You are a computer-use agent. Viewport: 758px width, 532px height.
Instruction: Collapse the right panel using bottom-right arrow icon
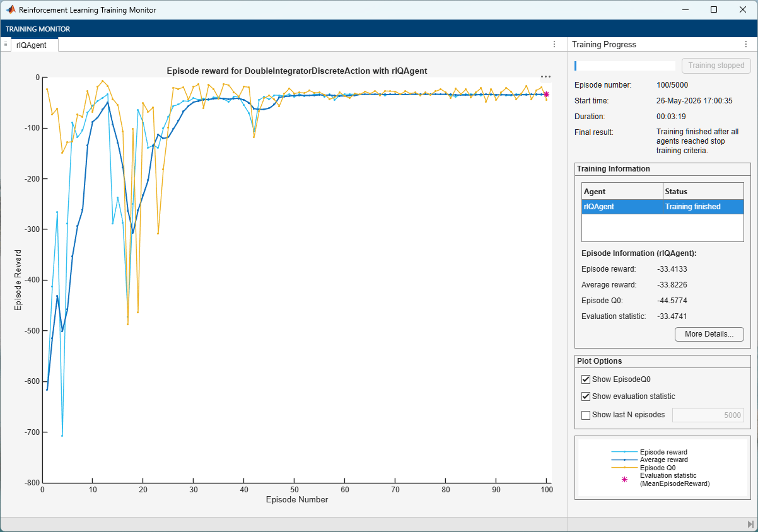click(750, 524)
